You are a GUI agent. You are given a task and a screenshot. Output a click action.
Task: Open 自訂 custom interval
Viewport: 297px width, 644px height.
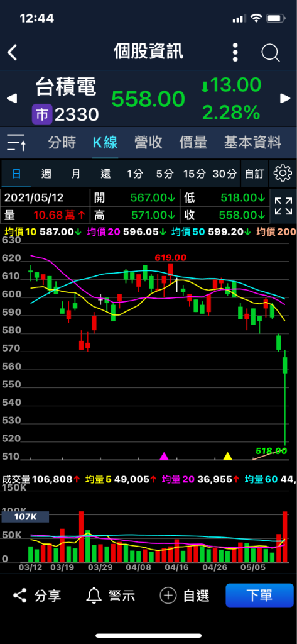tap(254, 174)
